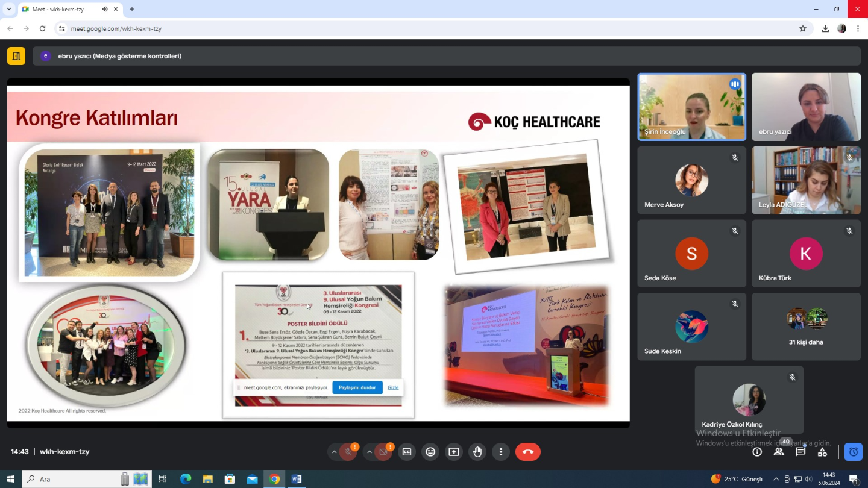Click the volume speaker tray icon
Screen dimensions: 868x488
tap(808, 479)
